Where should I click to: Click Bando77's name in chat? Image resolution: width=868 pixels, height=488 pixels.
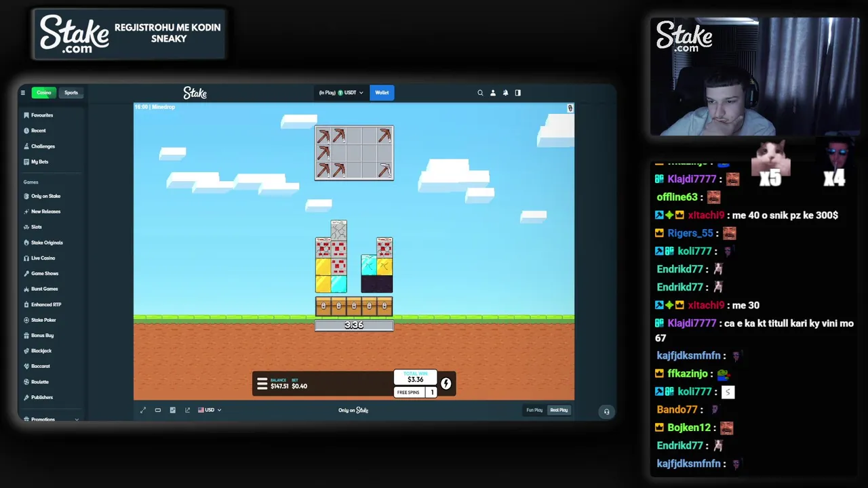click(677, 409)
